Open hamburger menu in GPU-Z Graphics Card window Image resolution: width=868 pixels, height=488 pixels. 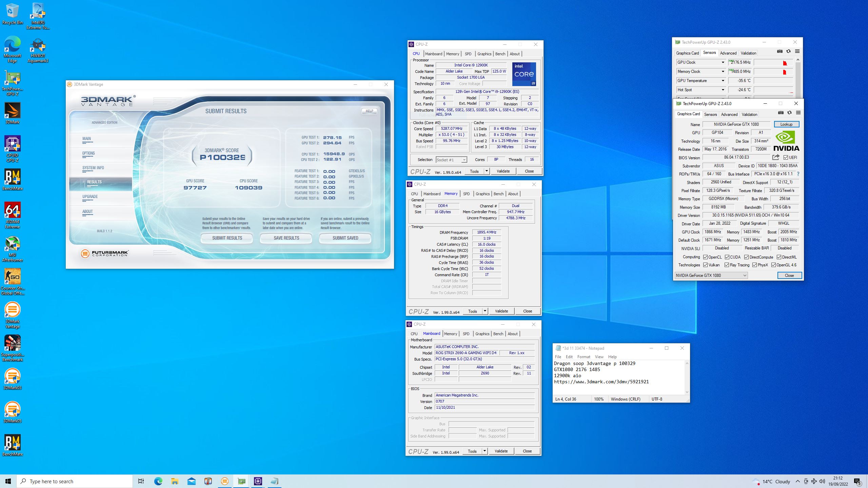tap(798, 113)
